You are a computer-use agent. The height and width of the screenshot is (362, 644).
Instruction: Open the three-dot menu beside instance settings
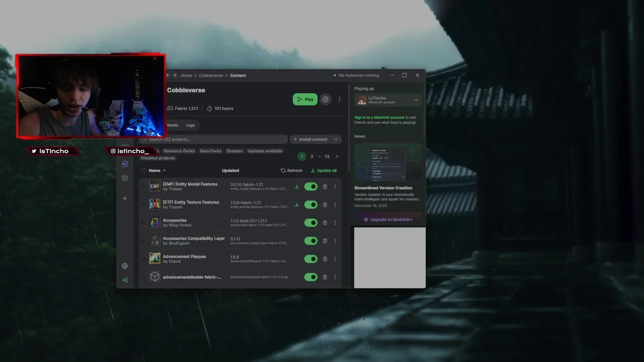[340, 100]
